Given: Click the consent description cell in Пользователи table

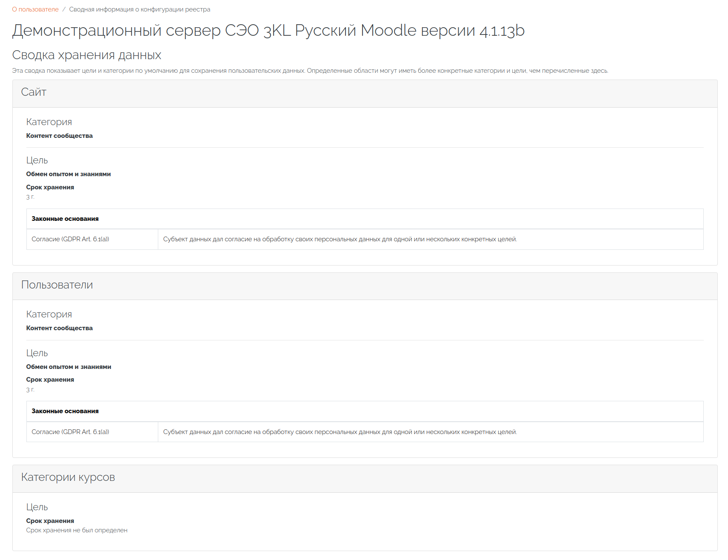Looking at the screenshot, I should tap(431, 432).
